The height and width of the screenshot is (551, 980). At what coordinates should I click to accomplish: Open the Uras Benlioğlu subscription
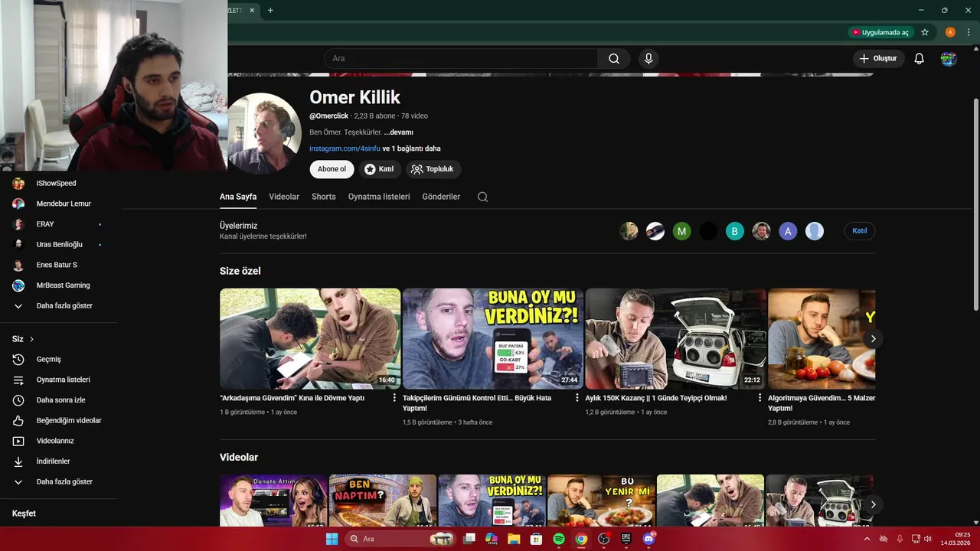coord(59,245)
